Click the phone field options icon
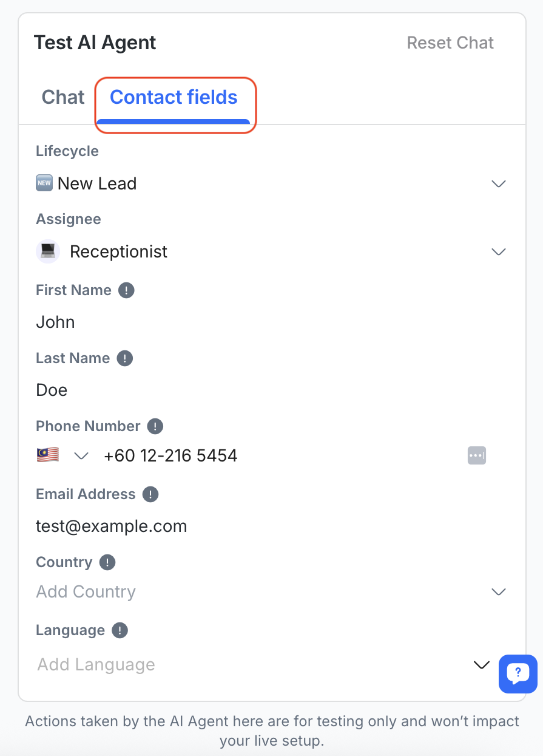 coord(477,455)
